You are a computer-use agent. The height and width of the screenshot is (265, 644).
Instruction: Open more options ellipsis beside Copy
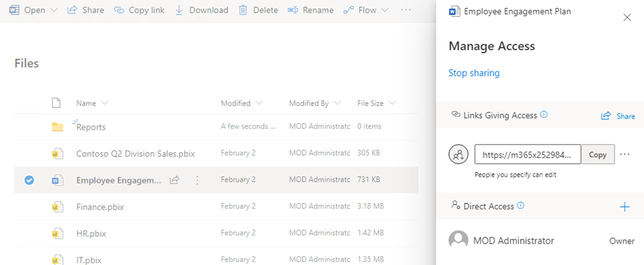(x=625, y=154)
